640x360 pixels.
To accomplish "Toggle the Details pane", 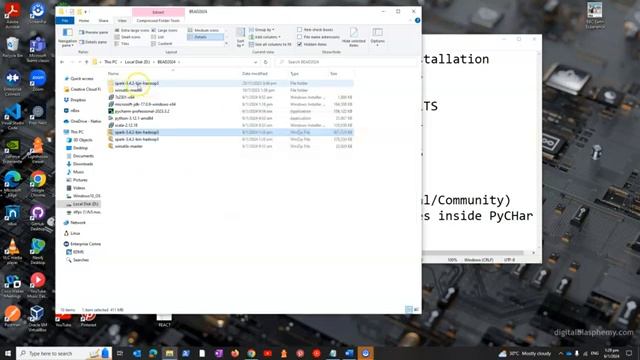I will pyautogui.click(x=93, y=42).
